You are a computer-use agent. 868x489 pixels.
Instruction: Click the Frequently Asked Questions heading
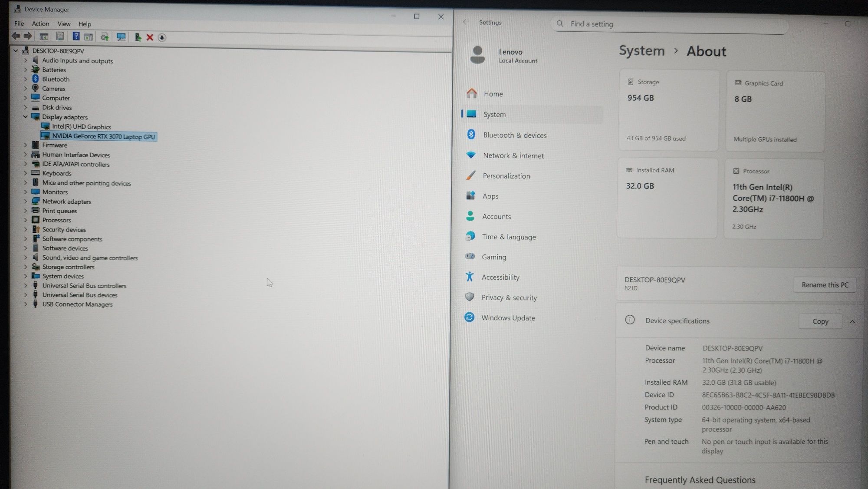pos(700,479)
